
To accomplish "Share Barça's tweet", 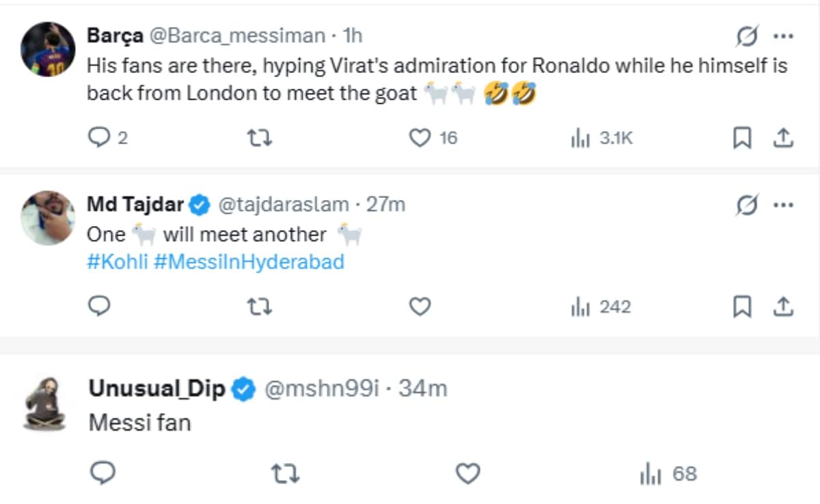I will coord(782,139).
